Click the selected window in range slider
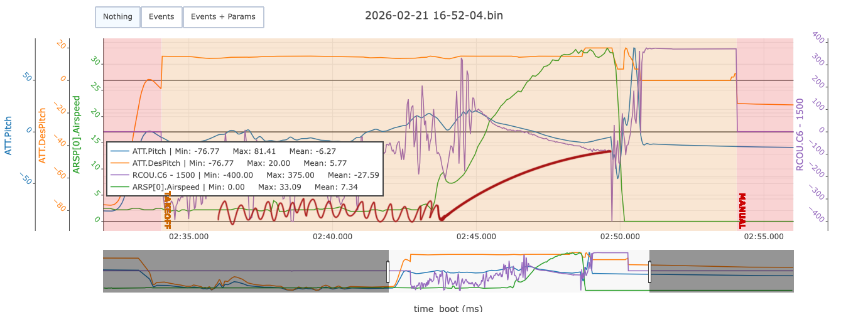The width and height of the screenshot is (868, 312). [x=519, y=272]
